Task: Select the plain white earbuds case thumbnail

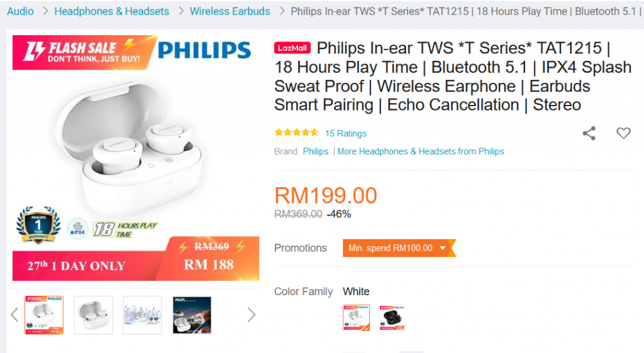Action: (x=93, y=315)
